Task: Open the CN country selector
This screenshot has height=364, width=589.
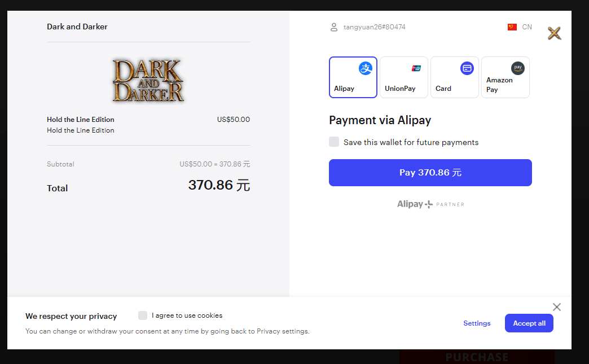Action: tap(526, 27)
